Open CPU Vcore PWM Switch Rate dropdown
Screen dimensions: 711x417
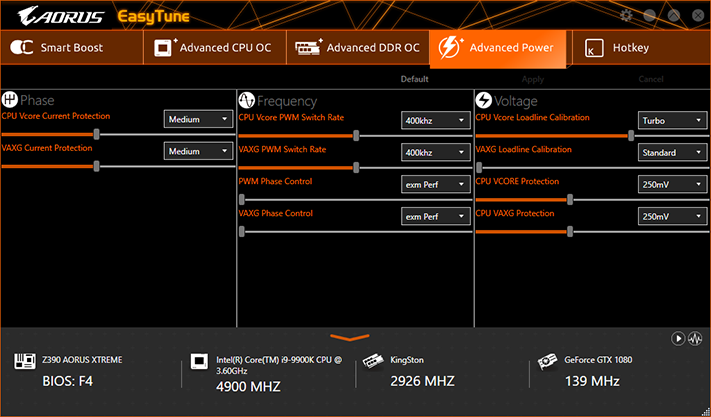(435, 121)
